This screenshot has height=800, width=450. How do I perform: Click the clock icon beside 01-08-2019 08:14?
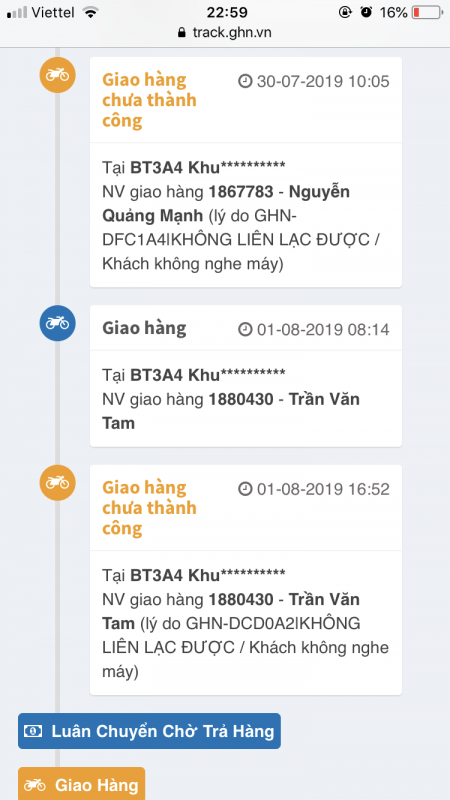coord(245,330)
